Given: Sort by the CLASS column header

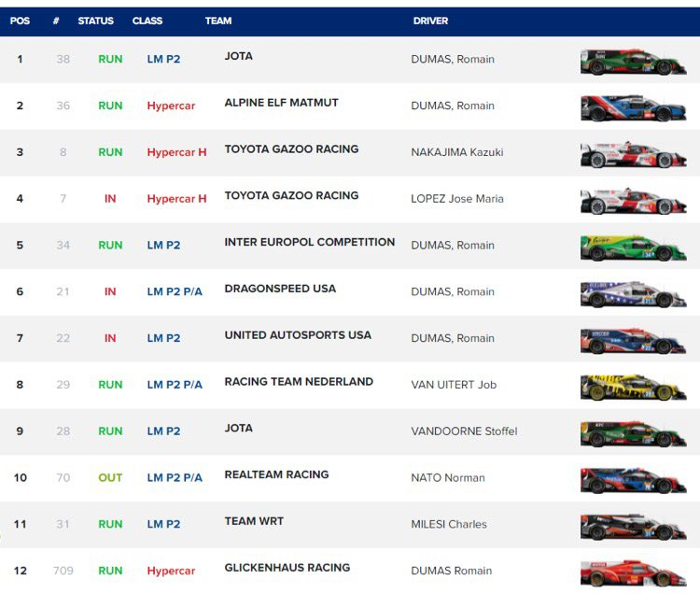Looking at the screenshot, I should pyautogui.click(x=147, y=21).
